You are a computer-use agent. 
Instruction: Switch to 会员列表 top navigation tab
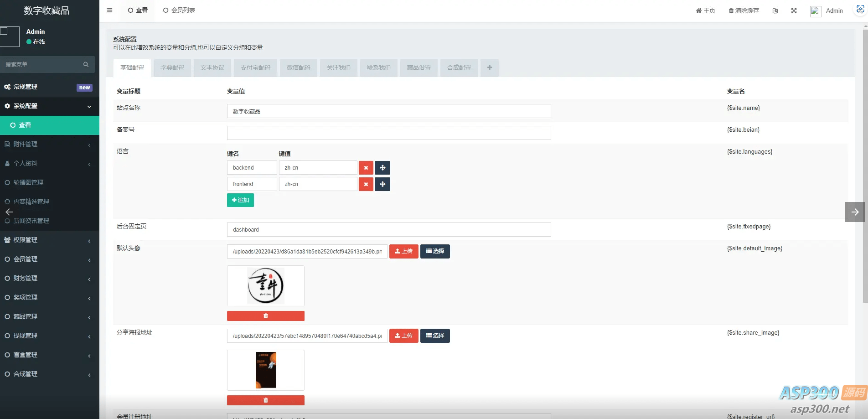(179, 10)
